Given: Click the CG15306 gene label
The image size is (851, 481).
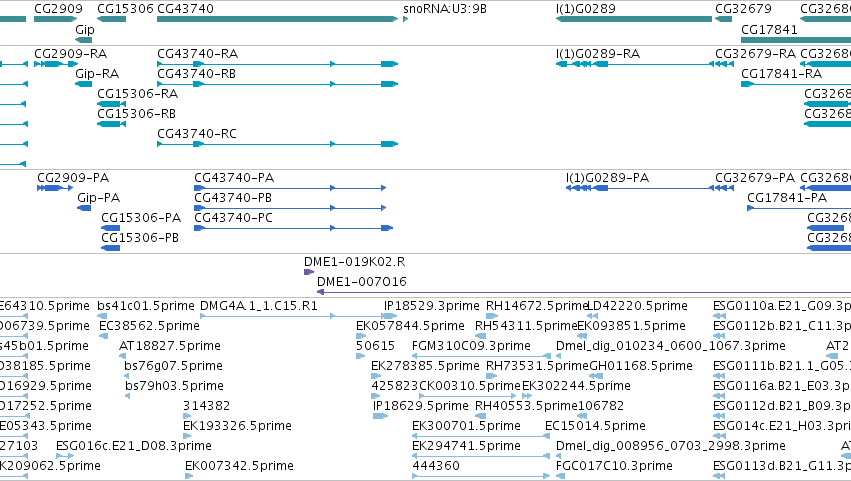Looking at the screenshot, I should (x=125, y=9).
